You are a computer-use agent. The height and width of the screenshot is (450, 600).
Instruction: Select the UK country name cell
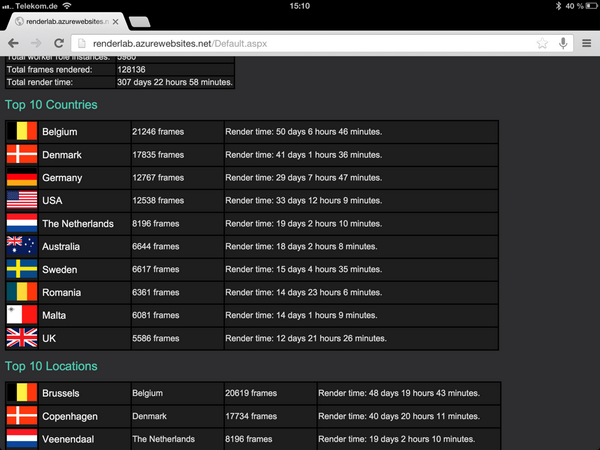85,338
